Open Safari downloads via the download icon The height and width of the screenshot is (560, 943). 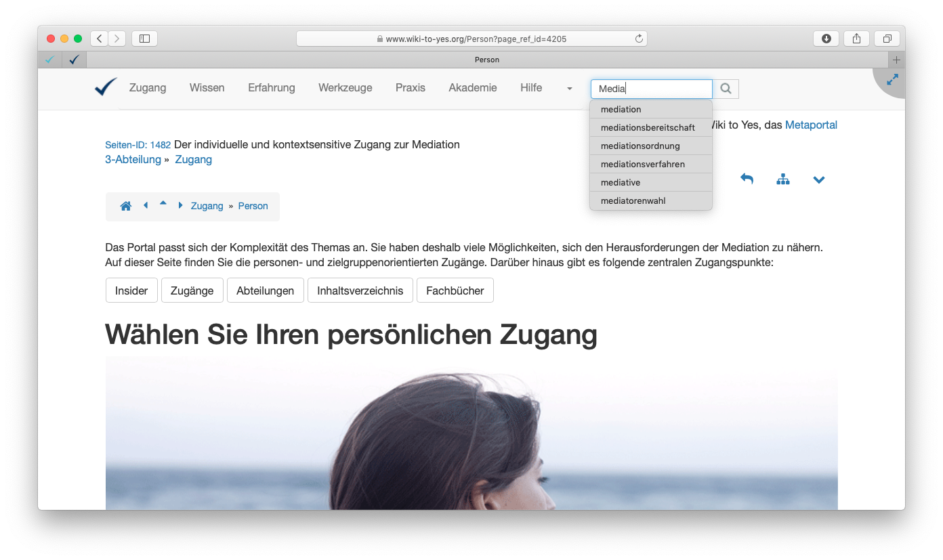point(826,39)
